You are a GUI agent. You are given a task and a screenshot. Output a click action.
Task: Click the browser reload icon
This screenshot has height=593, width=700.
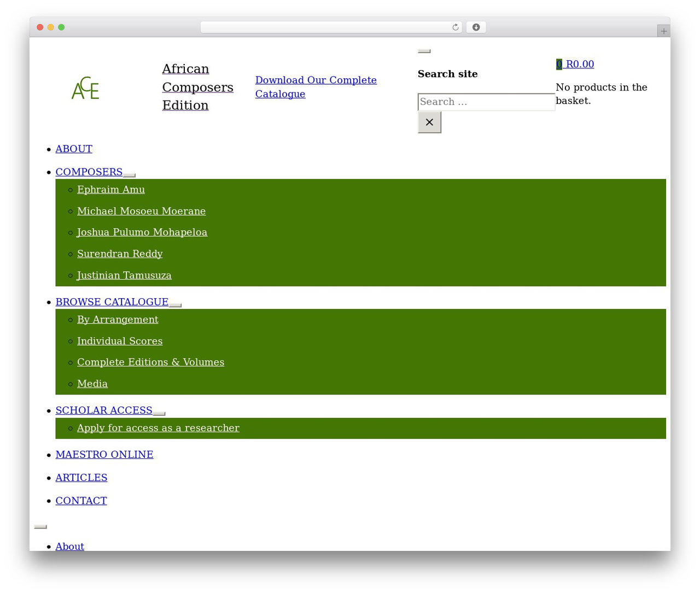pos(455,27)
